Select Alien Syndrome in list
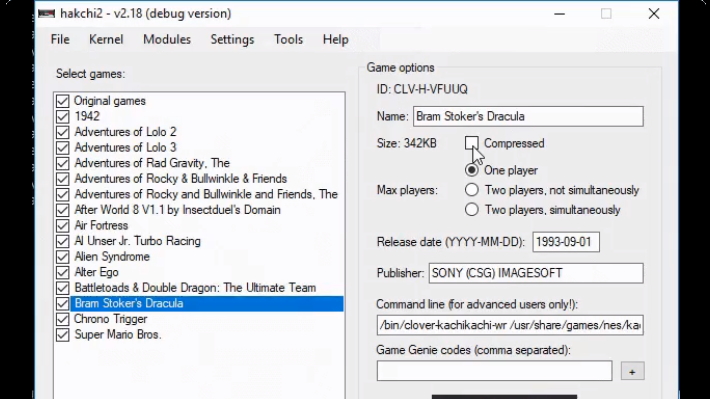This screenshot has height=399, width=710. coord(112,257)
